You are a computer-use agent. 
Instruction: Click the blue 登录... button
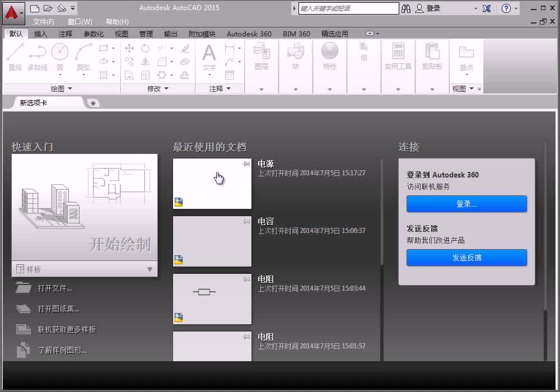click(466, 204)
